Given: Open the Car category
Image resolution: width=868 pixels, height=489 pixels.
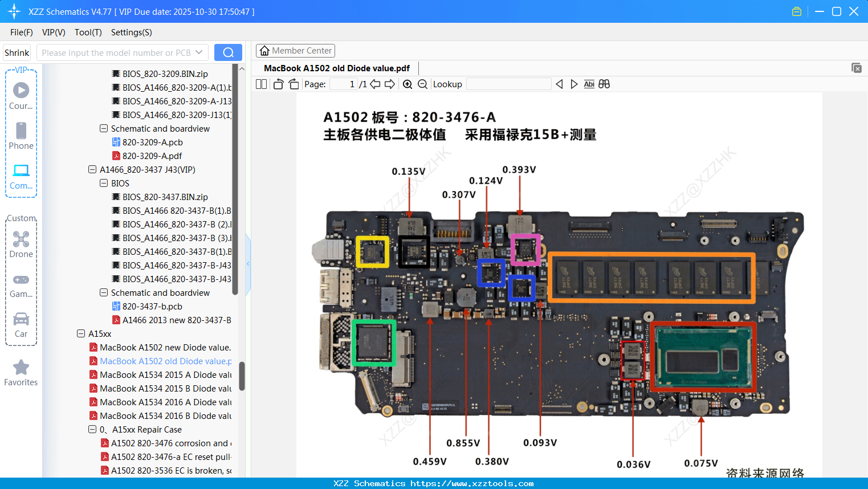Looking at the screenshot, I should [x=21, y=324].
